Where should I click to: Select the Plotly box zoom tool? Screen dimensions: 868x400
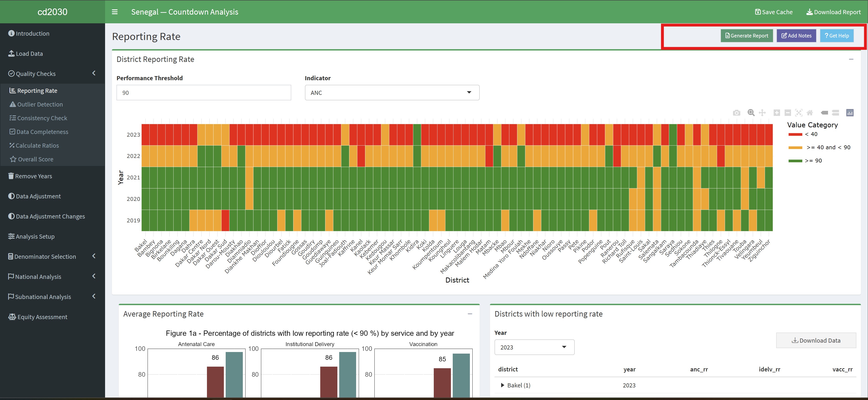751,113
